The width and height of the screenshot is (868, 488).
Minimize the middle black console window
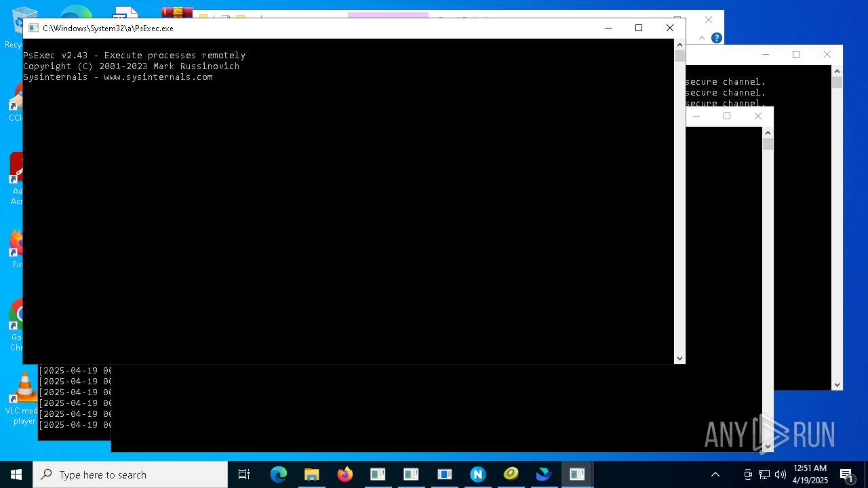[696, 116]
